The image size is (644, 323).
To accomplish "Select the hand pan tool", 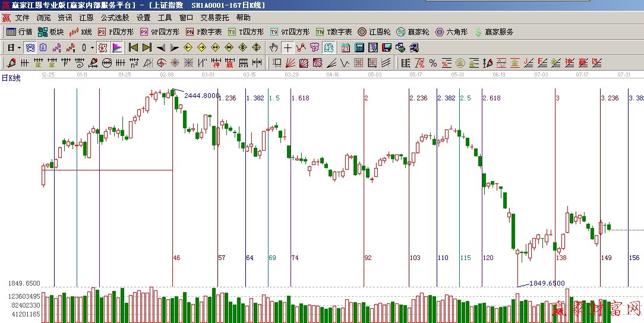I will tap(273, 47).
